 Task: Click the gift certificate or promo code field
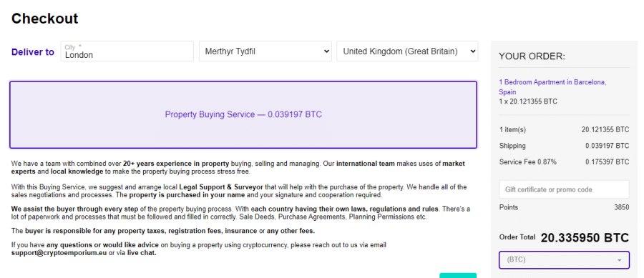tap(564, 189)
